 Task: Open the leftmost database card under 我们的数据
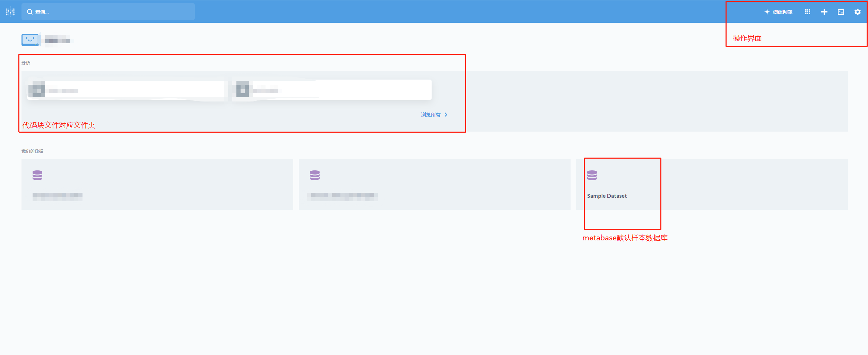[x=157, y=185]
